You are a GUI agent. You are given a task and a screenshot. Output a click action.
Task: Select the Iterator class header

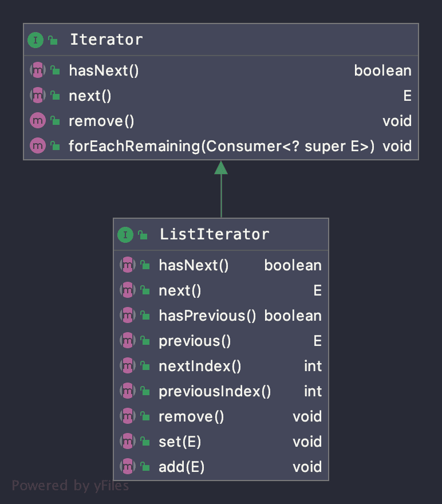(220, 40)
